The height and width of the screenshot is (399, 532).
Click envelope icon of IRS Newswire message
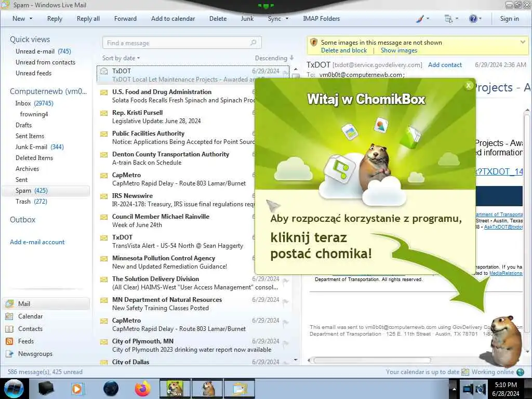104,196
